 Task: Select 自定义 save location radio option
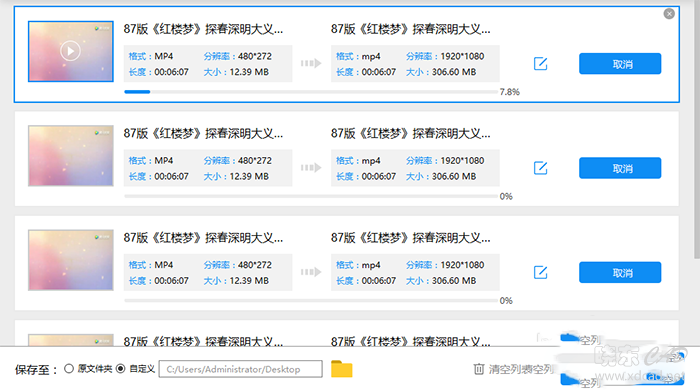121,369
